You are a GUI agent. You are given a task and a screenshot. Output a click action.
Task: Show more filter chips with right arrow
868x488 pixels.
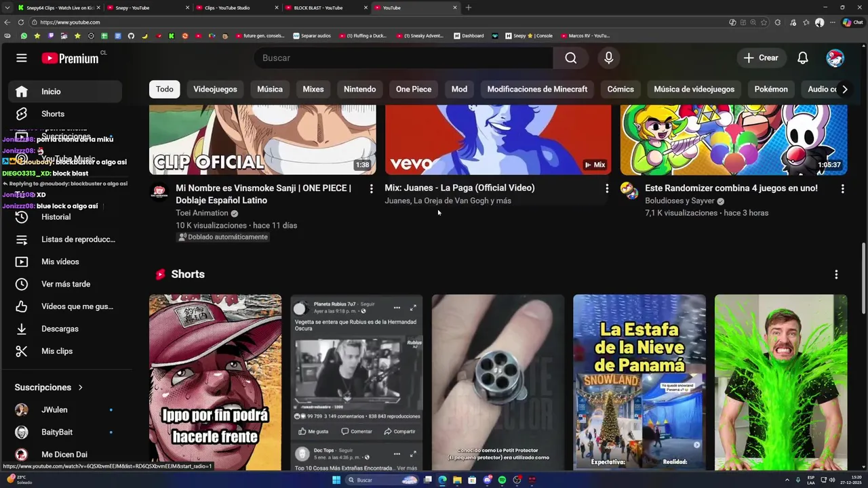(844, 89)
